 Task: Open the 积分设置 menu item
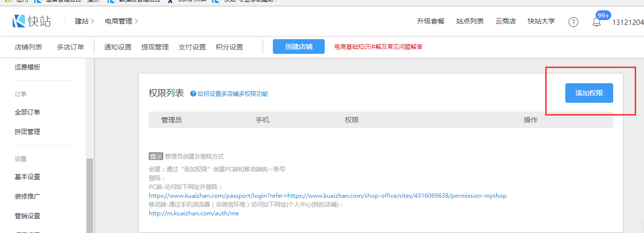[229, 47]
